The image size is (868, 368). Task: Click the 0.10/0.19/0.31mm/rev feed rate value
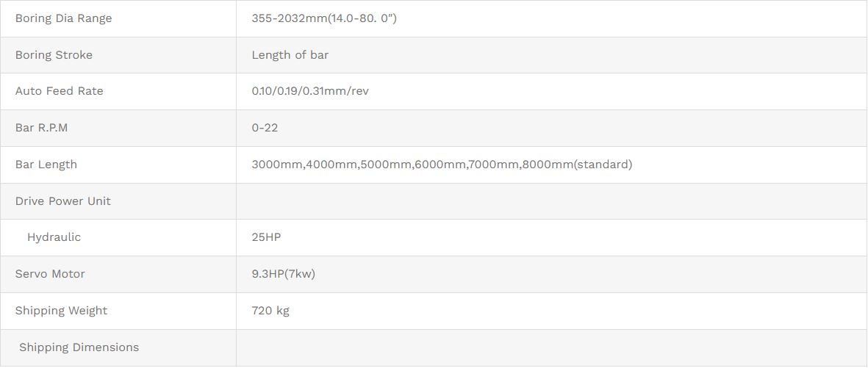(310, 91)
